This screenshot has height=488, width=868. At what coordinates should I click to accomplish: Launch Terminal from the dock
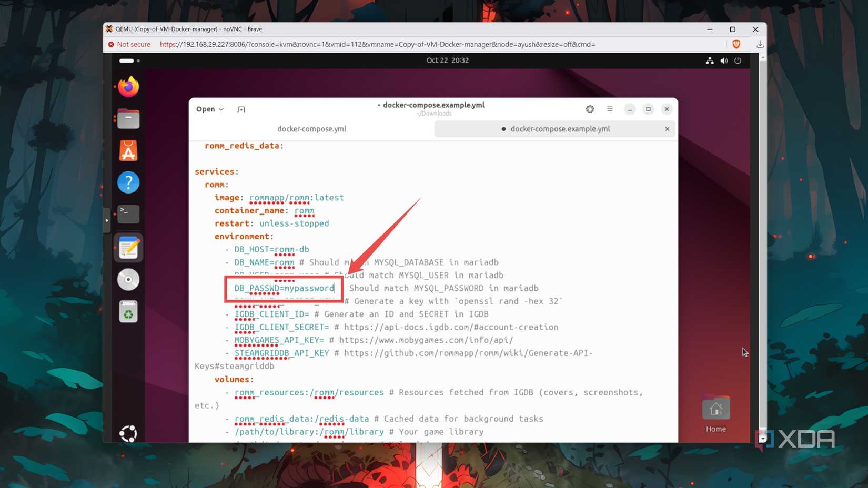(x=128, y=214)
